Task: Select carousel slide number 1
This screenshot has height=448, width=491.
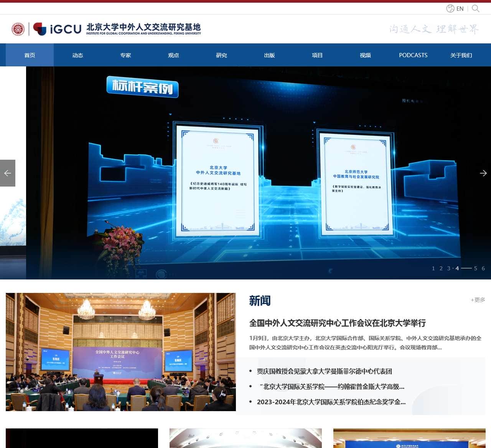Action: (433, 269)
